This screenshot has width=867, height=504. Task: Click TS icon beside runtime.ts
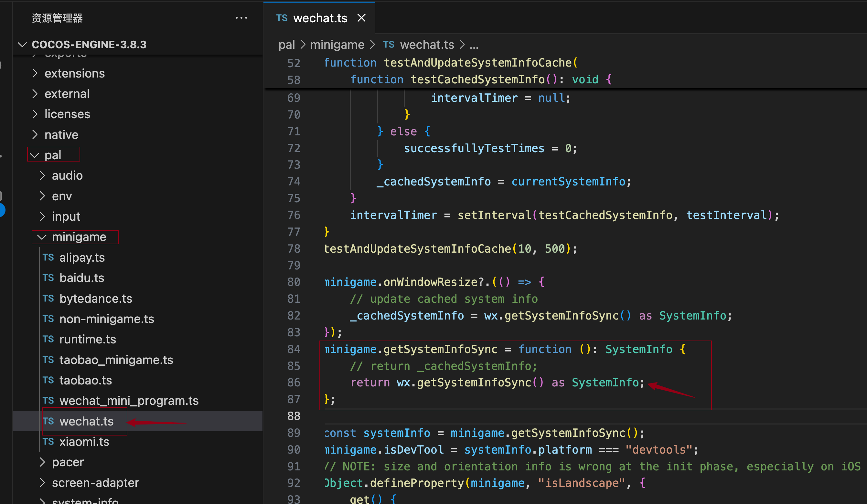[x=48, y=339]
